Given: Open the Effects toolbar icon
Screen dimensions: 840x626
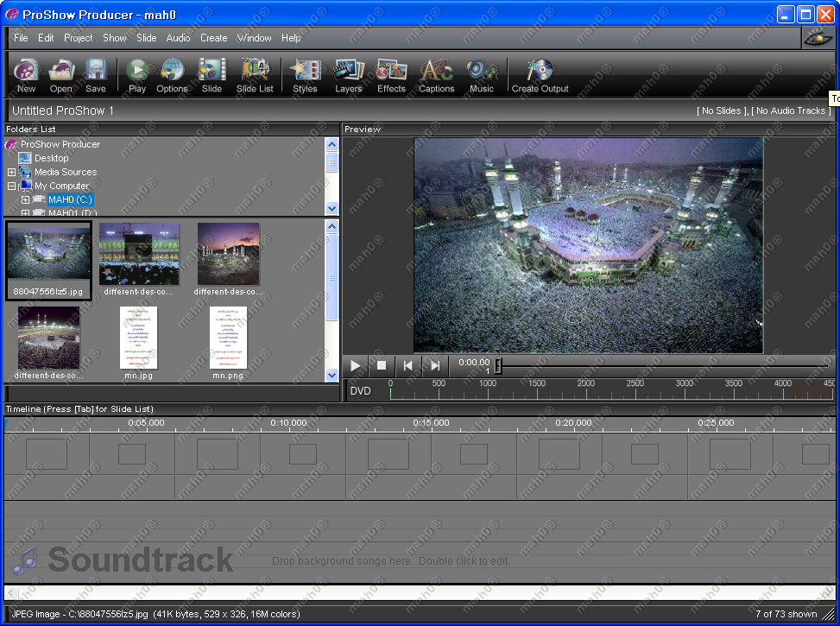Looking at the screenshot, I should (391, 74).
